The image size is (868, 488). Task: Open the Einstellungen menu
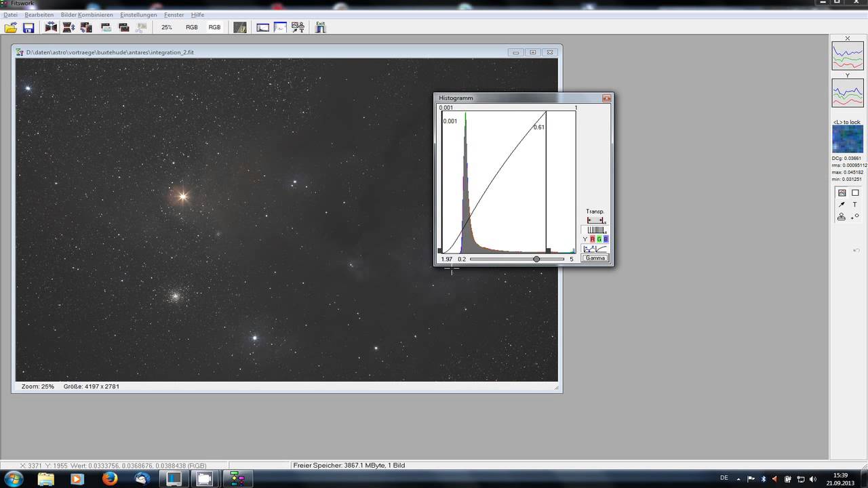tap(138, 14)
